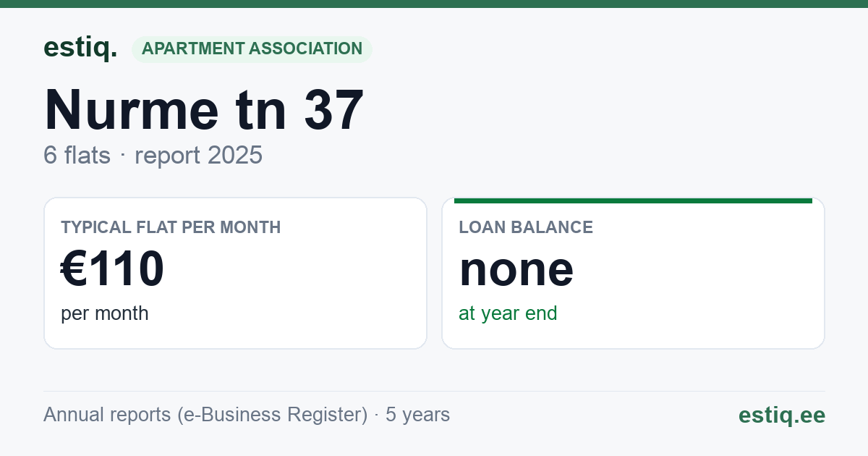Image resolution: width=868 pixels, height=456 pixels.
Task: Select the 6 flats text
Action: click(x=77, y=156)
